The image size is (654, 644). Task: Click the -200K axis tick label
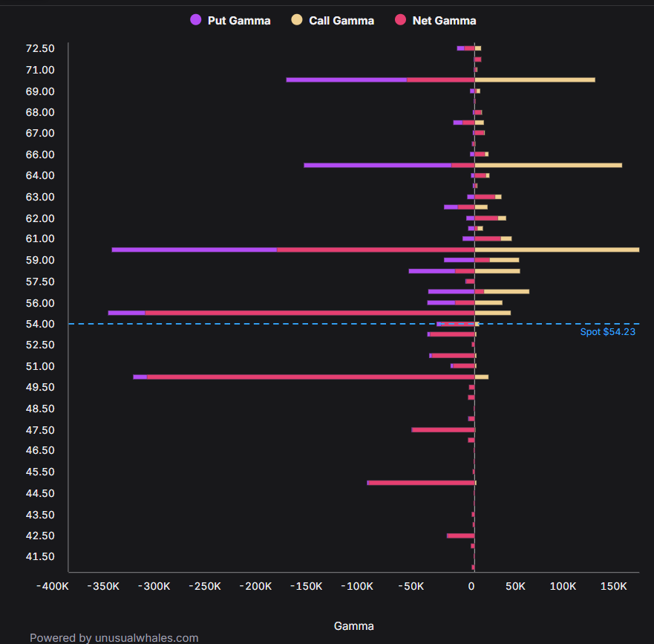255,586
